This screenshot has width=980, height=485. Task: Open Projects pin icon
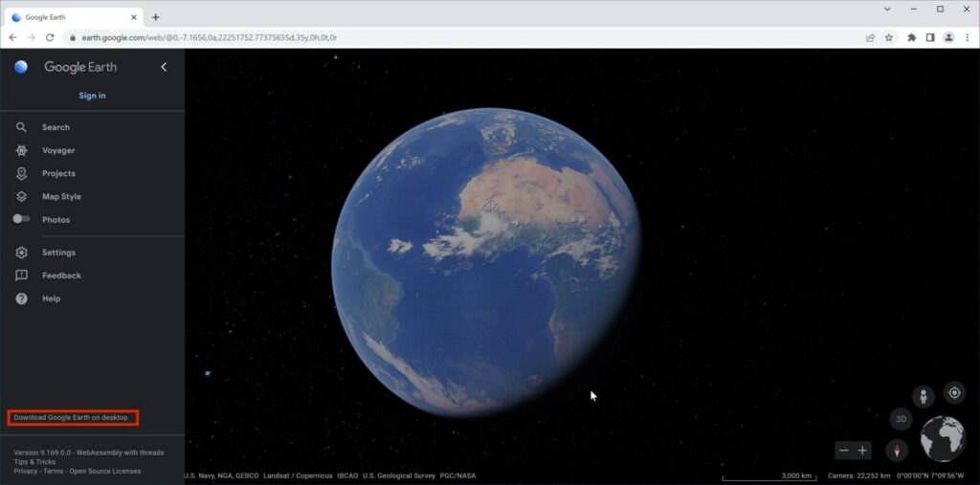click(x=21, y=173)
